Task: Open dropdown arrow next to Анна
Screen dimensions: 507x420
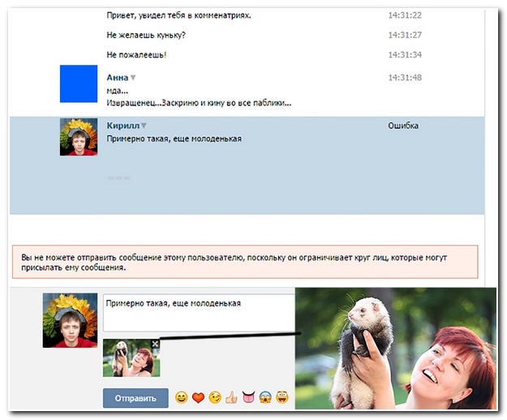Action: click(133, 78)
